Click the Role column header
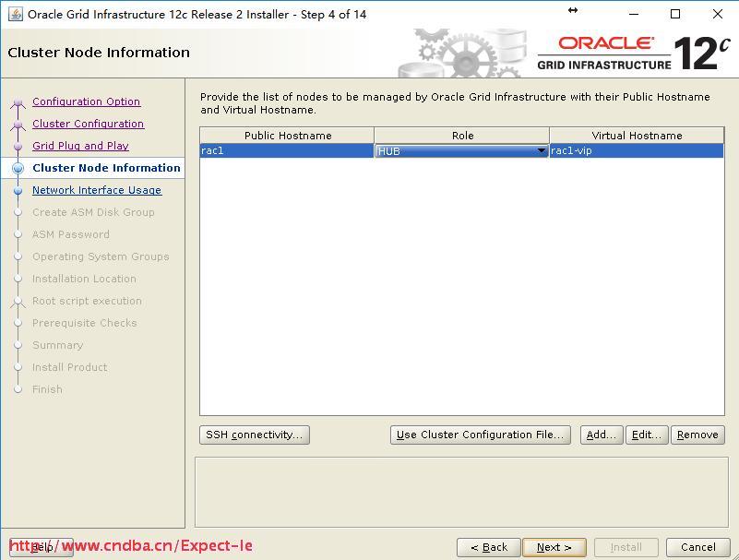This screenshot has height=560, width=739. (462, 136)
